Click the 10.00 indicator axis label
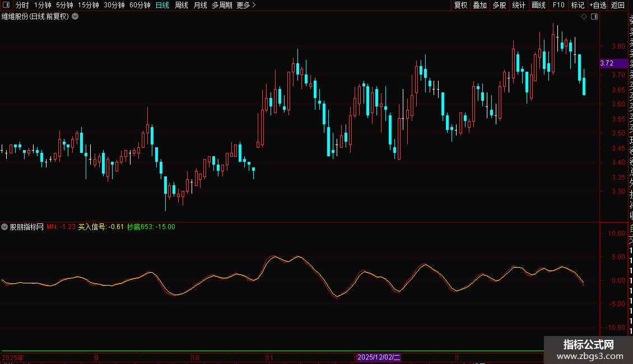Screen dimensions: 633x364 point(616,234)
